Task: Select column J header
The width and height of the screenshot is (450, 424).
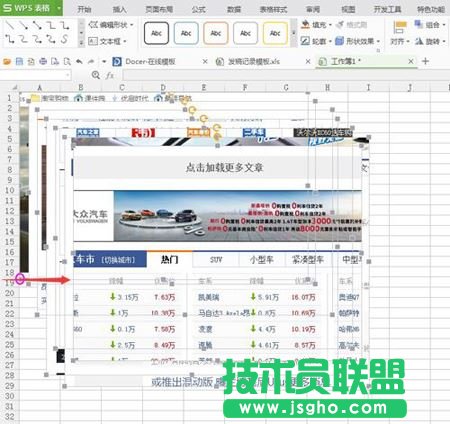Action: [x=410, y=88]
